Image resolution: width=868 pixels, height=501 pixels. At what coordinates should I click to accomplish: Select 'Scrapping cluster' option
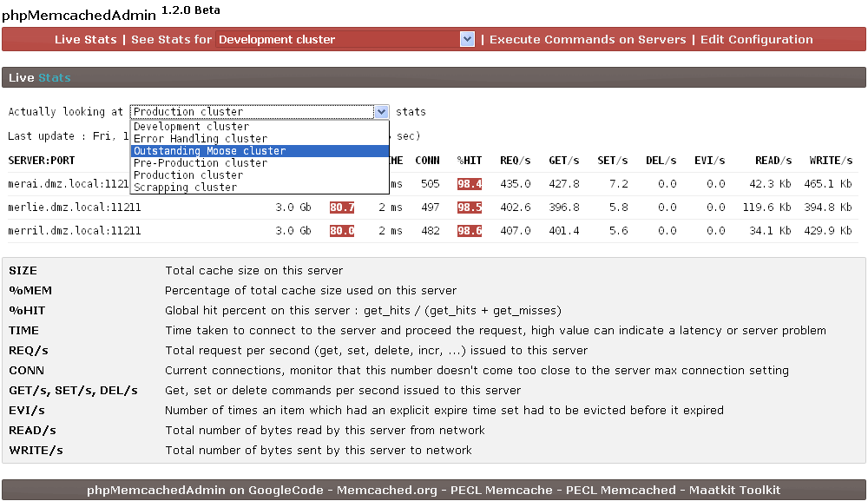185,188
